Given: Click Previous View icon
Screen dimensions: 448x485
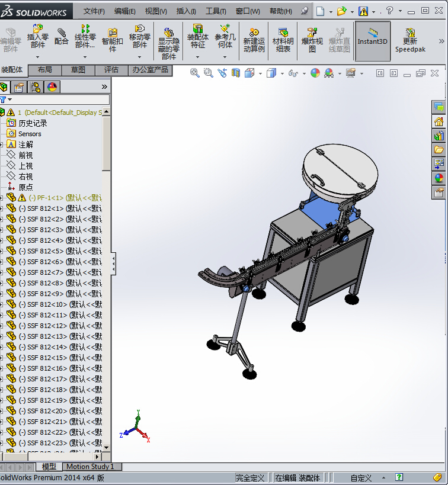Looking at the screenshot, I should 222,73.
